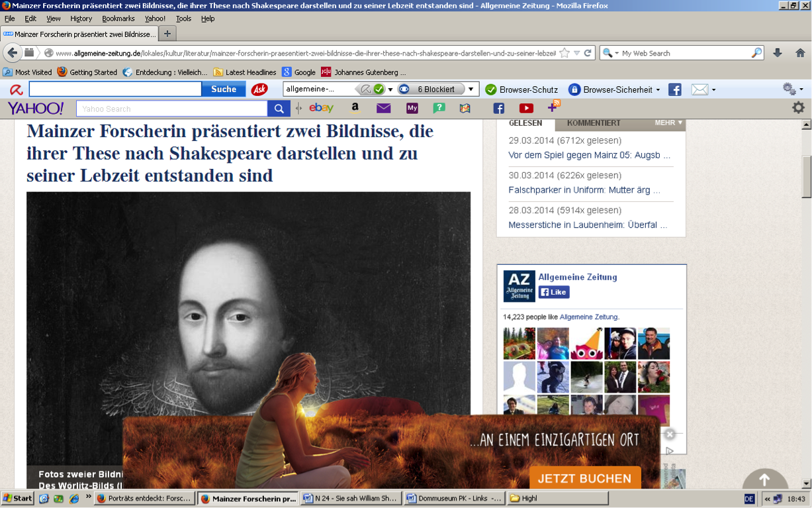812x508 pixels.
Task: Open the Highl folder in taskbar
Action: click(557, 498)
